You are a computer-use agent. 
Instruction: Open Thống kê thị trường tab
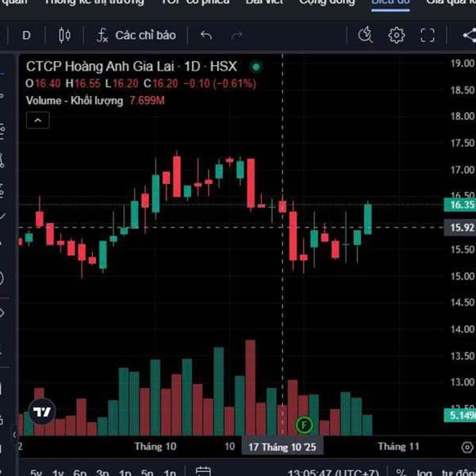[94, 2]
